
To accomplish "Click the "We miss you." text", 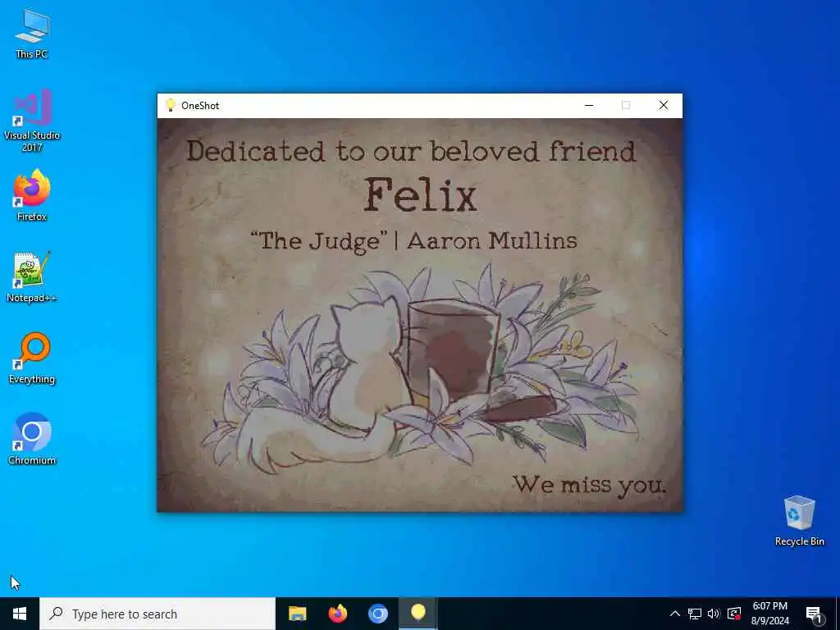I will (x=589, y=486).
